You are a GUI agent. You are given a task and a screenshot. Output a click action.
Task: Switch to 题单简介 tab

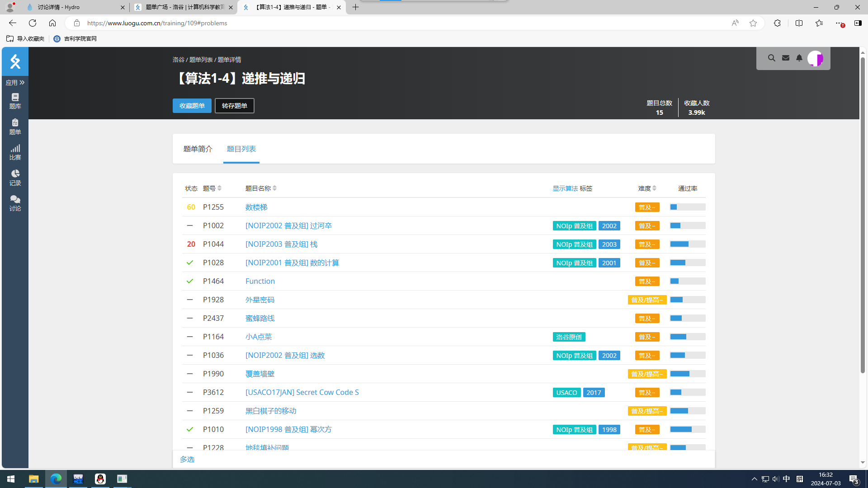198,149
